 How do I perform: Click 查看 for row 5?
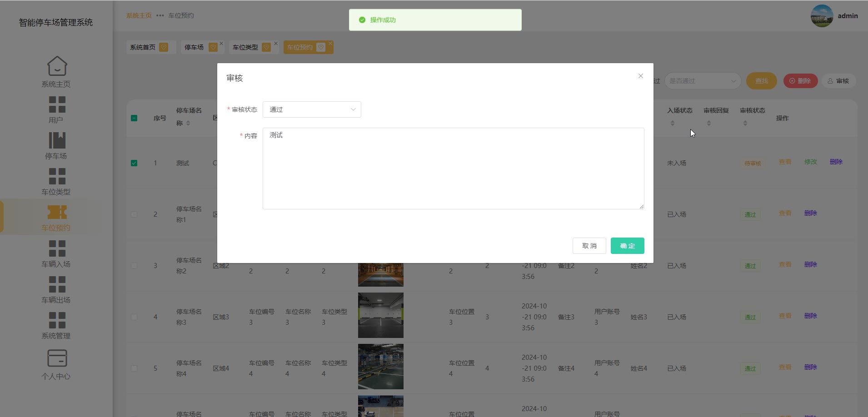[x=785, y=367]
